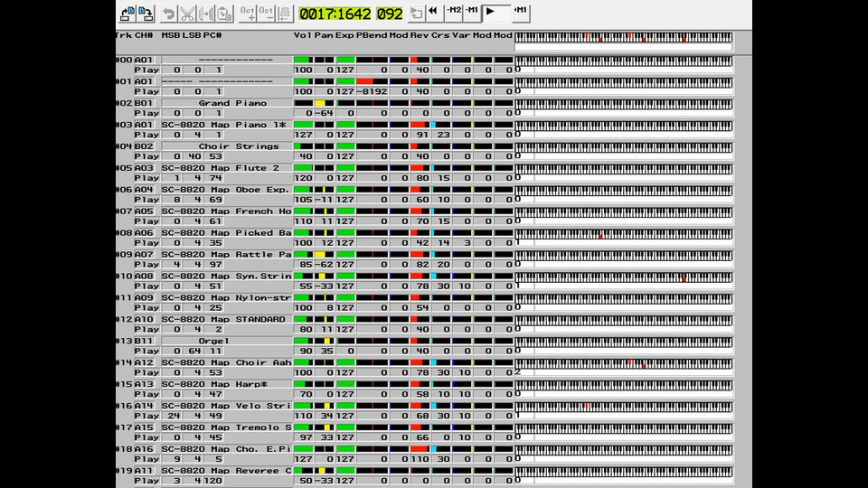Click the PC# value 120 on track #19
Viewport: 868px width, 488px height.
pos(212,480)
